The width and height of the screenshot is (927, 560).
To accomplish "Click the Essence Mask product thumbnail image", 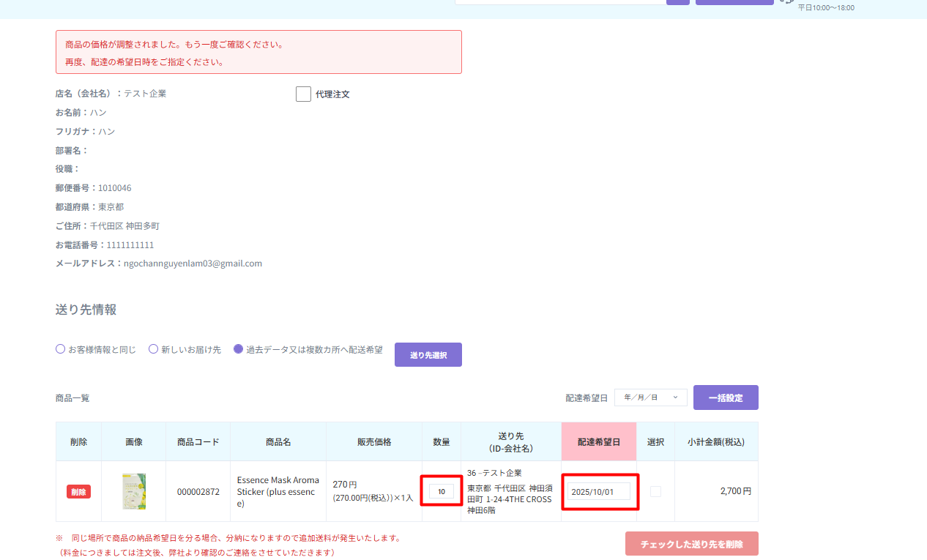I will coord(134,491).
